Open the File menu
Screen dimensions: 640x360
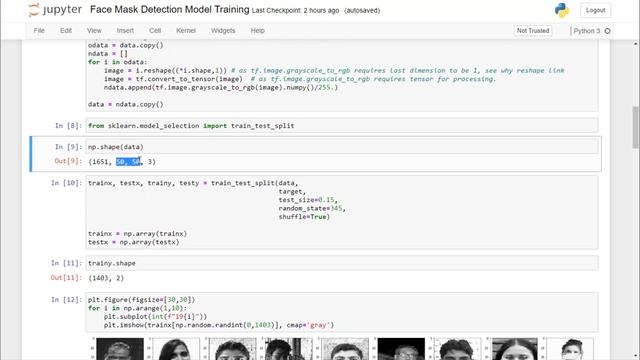[39, 31]
